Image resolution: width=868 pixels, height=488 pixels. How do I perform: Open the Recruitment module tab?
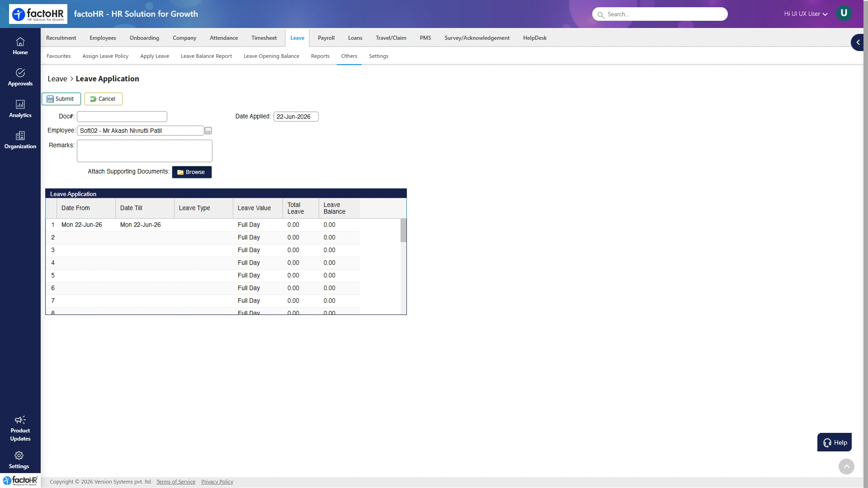[61, 38]
